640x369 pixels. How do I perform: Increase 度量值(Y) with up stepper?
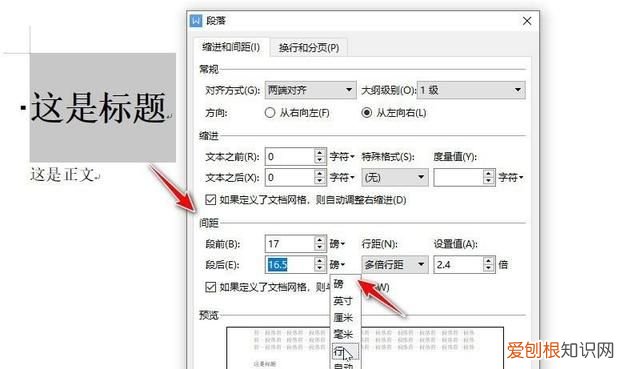tap(489, 173)
